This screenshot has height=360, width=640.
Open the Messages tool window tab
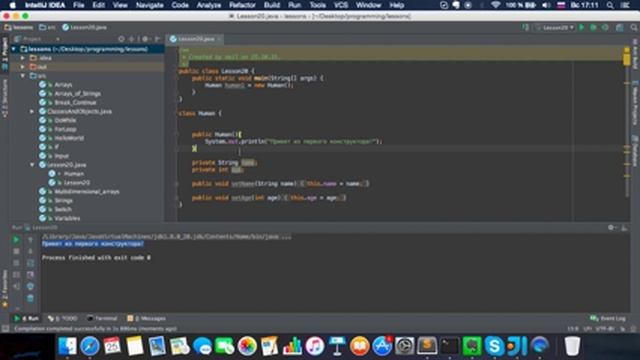(x=146, y=318)
